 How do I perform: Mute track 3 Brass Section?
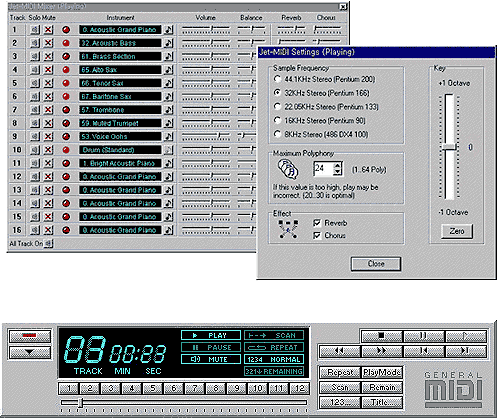pos(48,56)
